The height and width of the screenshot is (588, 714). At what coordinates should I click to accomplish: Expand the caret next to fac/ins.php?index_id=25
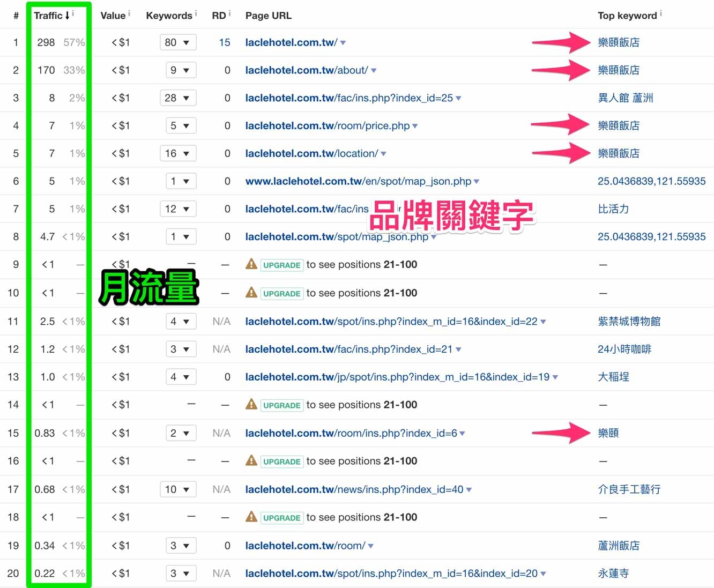coord(458,99)
